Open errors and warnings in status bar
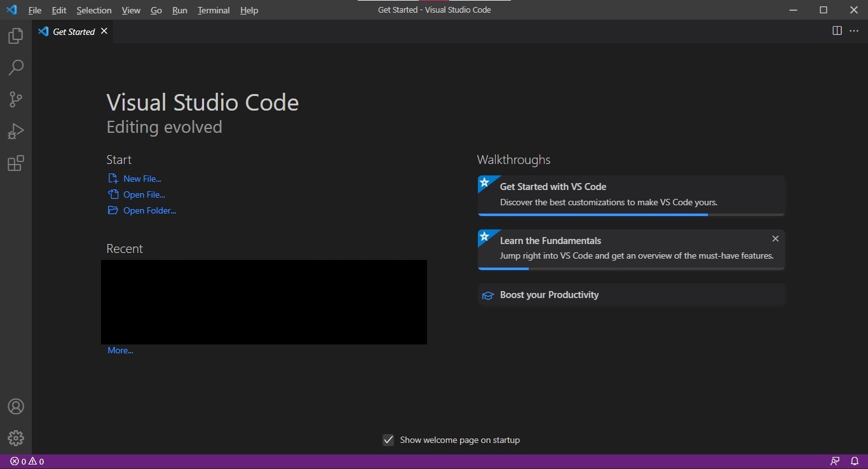 pos(27,461)
